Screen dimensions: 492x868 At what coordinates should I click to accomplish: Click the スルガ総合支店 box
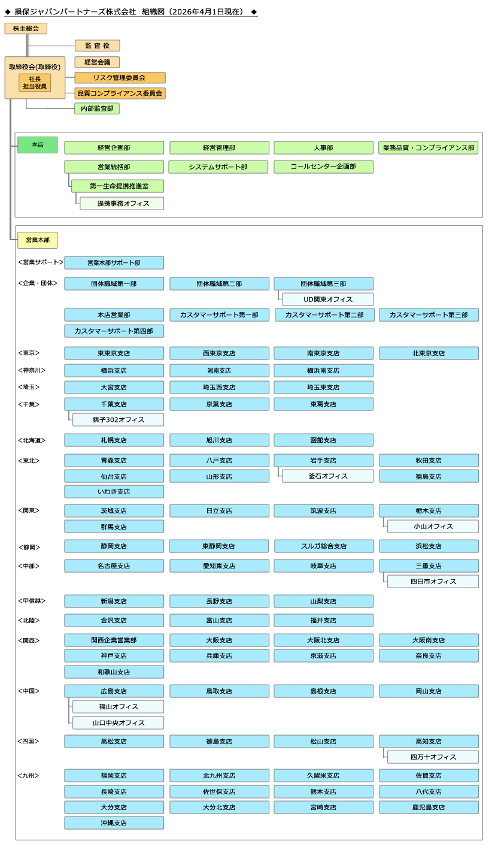coord(324,546)
